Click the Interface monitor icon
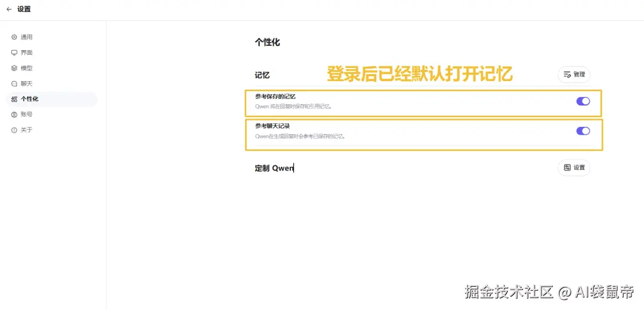 [x=14, y=52]
